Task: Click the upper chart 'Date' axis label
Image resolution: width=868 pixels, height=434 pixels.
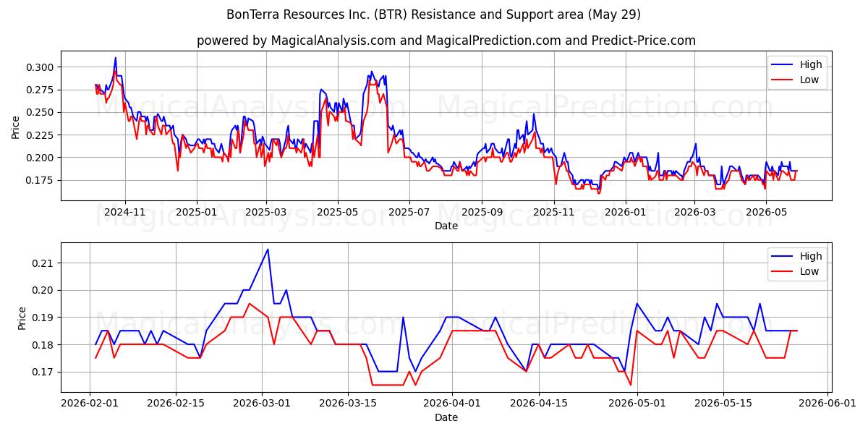Action: (x=446, y=226)
